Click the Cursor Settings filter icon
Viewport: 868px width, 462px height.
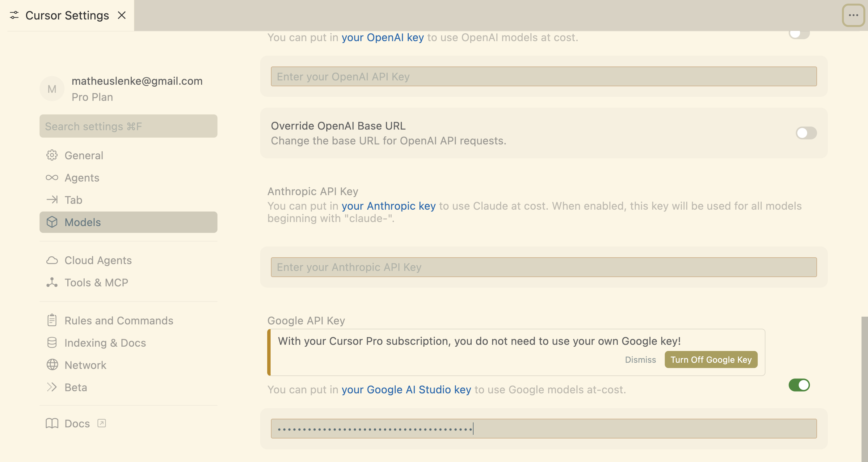(14, 15)
